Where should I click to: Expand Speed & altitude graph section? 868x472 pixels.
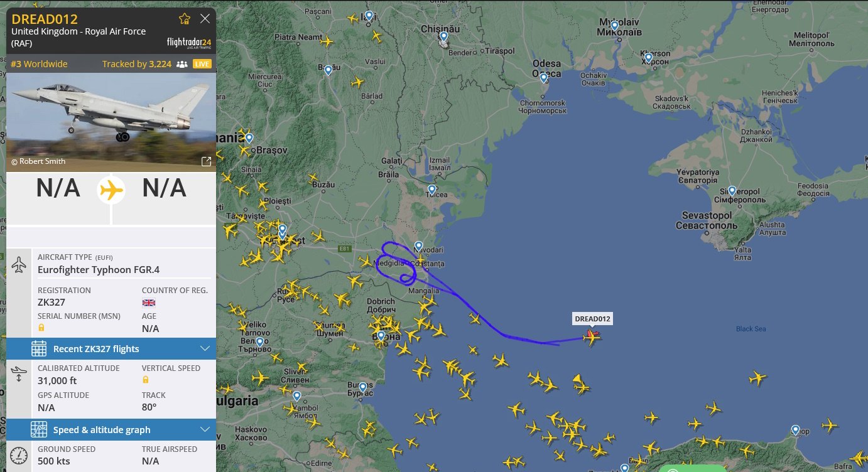[111, 430]
